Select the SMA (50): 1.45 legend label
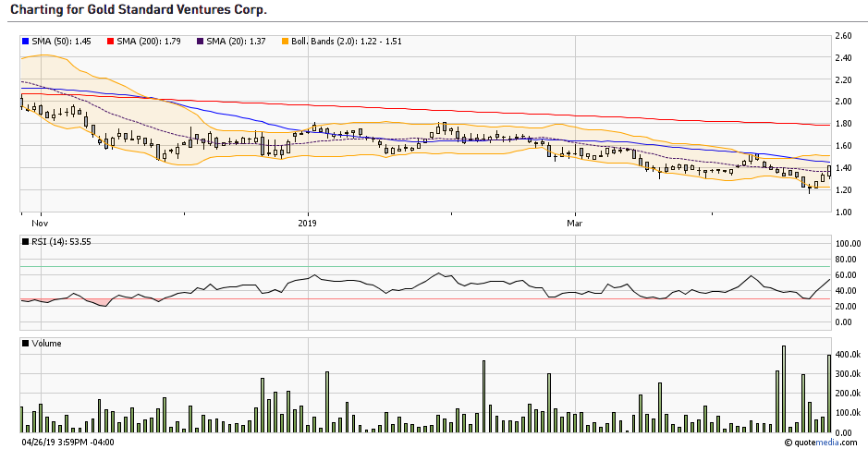 click(x=61, y=42)
